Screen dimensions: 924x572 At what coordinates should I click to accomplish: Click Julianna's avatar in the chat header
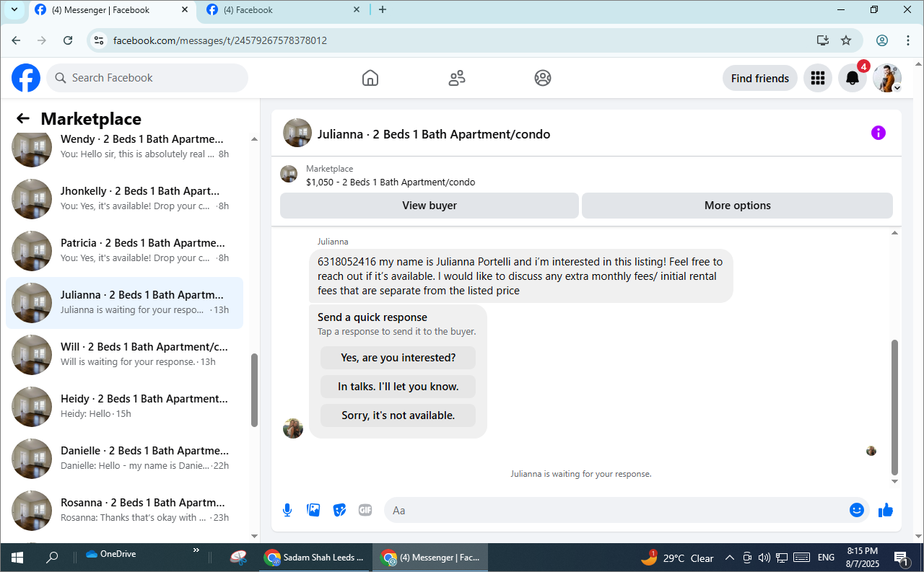click(297, 133)
